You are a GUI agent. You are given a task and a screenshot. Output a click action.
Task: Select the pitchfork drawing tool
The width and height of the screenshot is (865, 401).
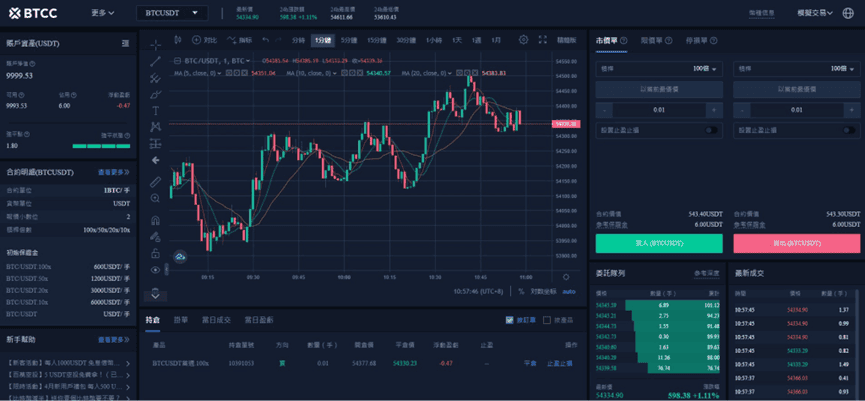(x=156, y=78)
